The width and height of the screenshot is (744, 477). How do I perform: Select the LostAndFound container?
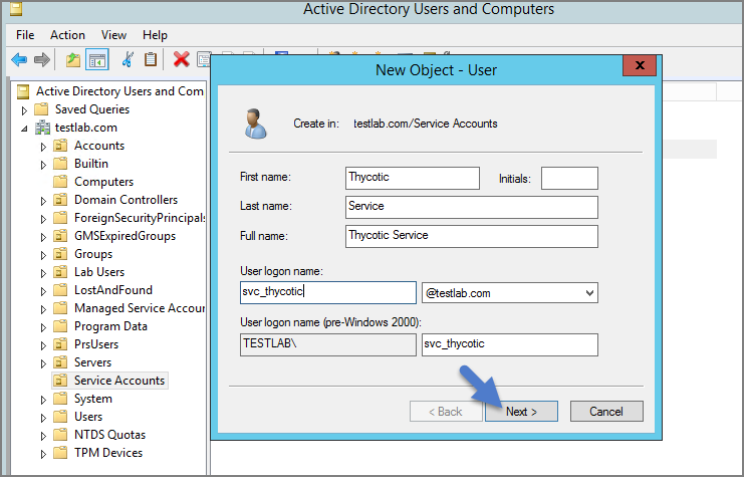coord(113,290)
